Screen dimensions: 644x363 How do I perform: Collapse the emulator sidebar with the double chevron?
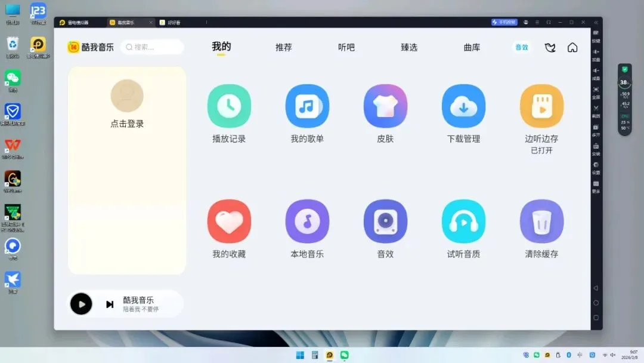[596, 22]
